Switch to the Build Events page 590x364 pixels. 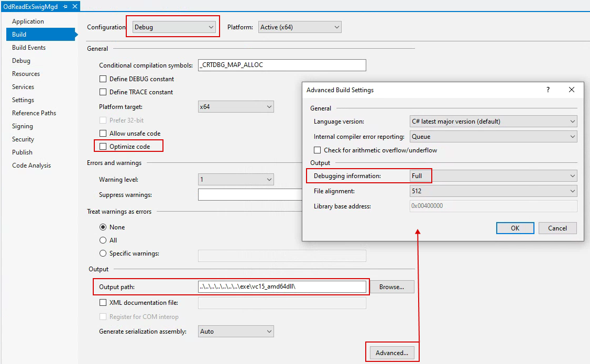tap(29, 48)
